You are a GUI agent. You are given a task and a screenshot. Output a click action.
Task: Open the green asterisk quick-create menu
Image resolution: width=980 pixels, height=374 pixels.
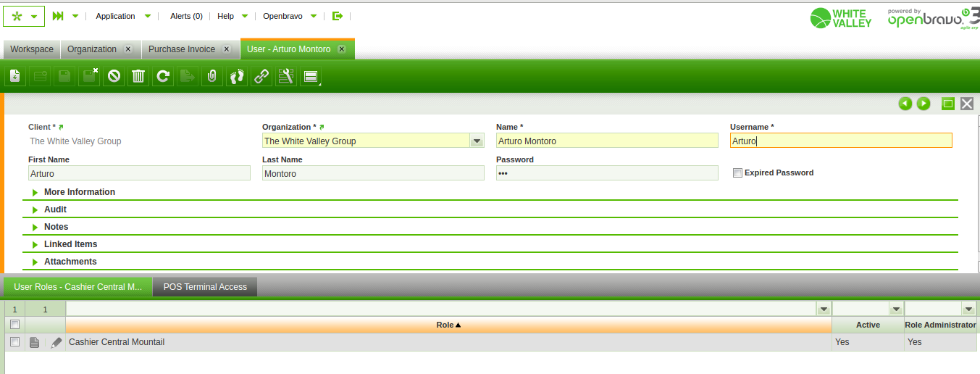(24, 16)
